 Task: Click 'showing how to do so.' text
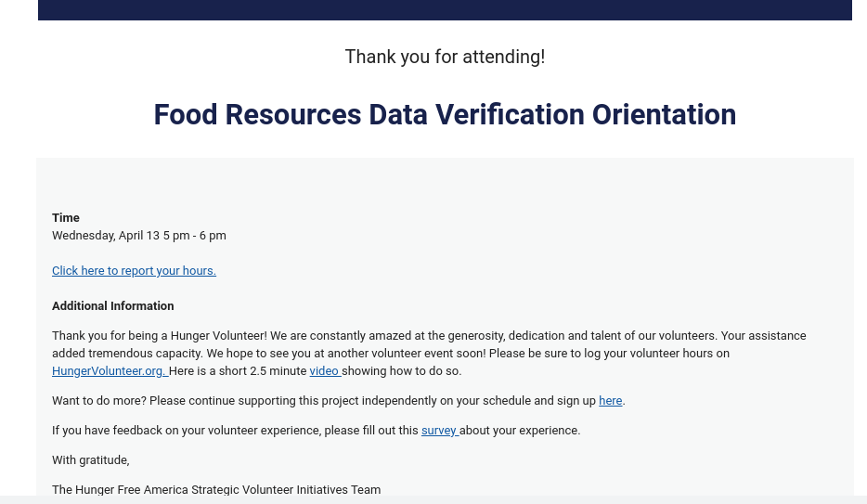click(402, 371)
